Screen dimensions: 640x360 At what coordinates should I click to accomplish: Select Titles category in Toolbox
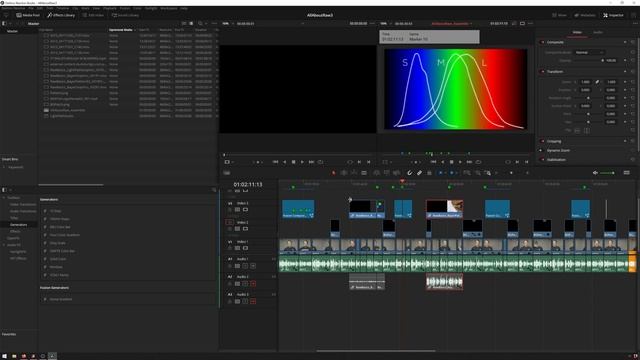coord(14,218)
